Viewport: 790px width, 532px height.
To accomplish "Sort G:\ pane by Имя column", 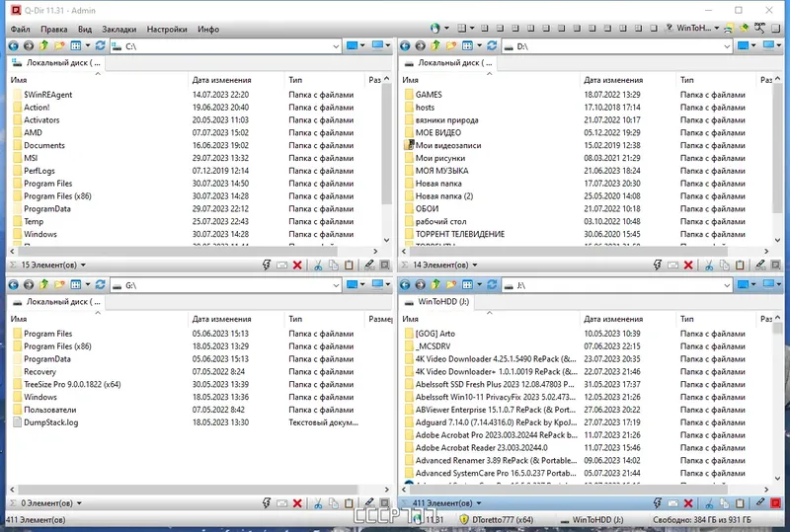I will tap(98, 319).
